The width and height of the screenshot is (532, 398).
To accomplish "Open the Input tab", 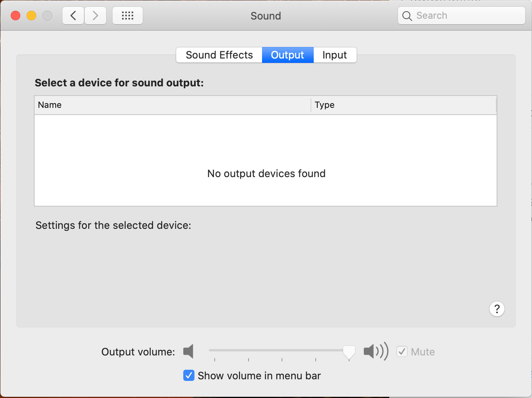I will tap(335, 55).
